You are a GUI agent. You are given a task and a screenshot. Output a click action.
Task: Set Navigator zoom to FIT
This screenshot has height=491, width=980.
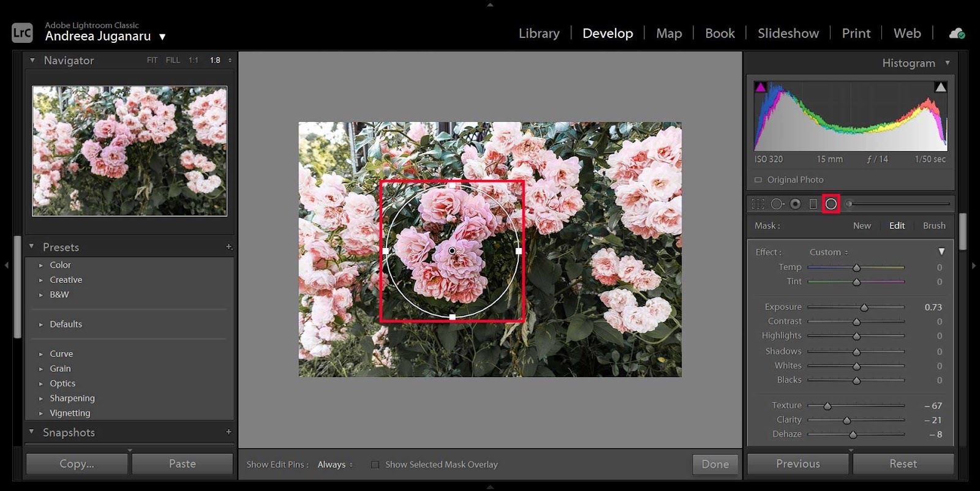(x=152, y=60)
